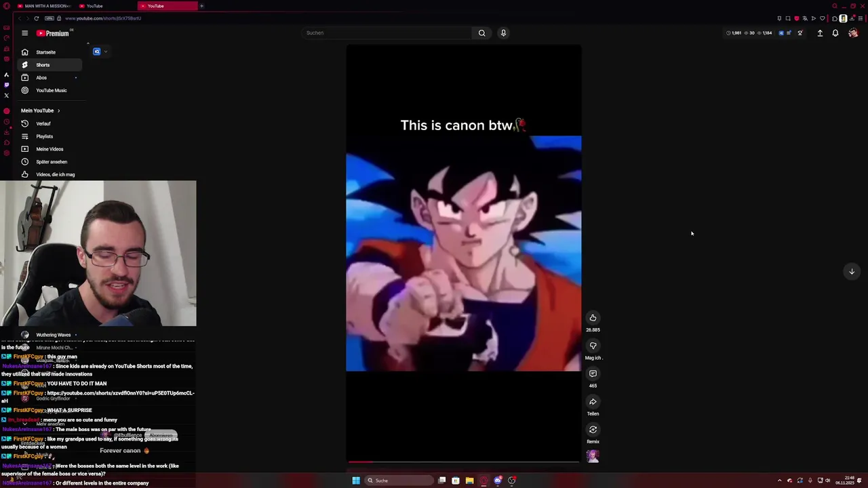Open the Twitch icon in Opera sidebar
Image resolution: width=868 pixels, height=488 pixels.
point(7,85)
